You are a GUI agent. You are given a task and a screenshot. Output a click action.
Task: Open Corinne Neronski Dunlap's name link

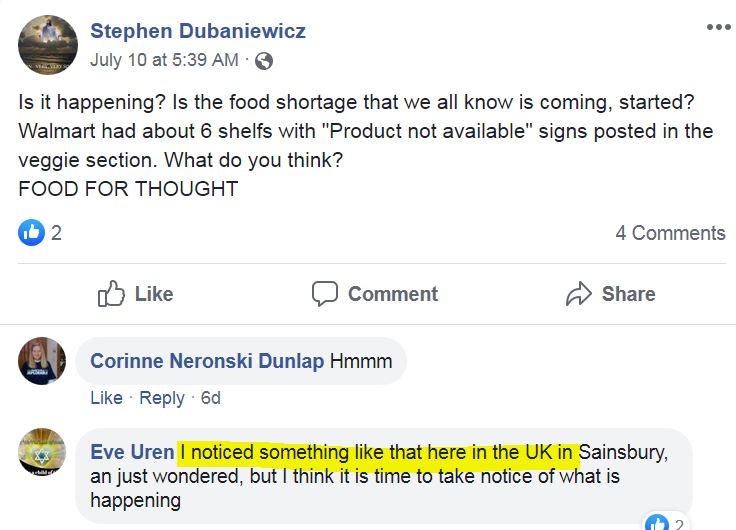(x=207, y=361)
